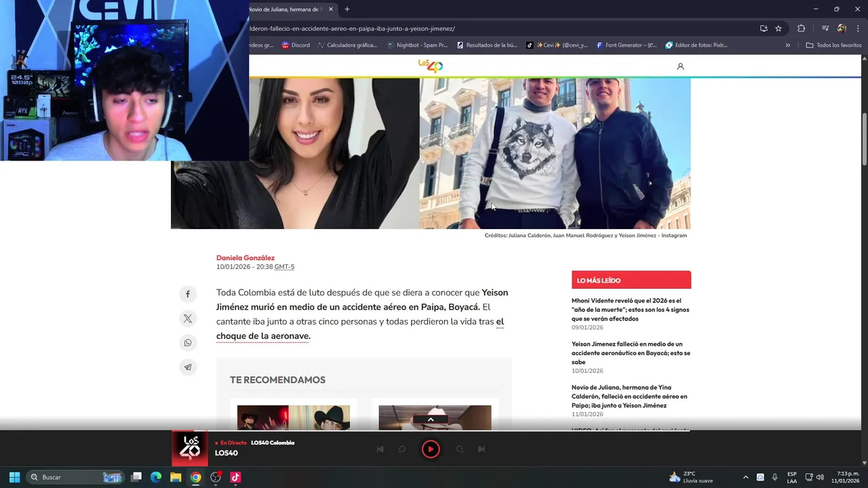Click the LO MÁS LEÍDO header
The height and width of the screenshot is (488, 868).
[631, 280]
